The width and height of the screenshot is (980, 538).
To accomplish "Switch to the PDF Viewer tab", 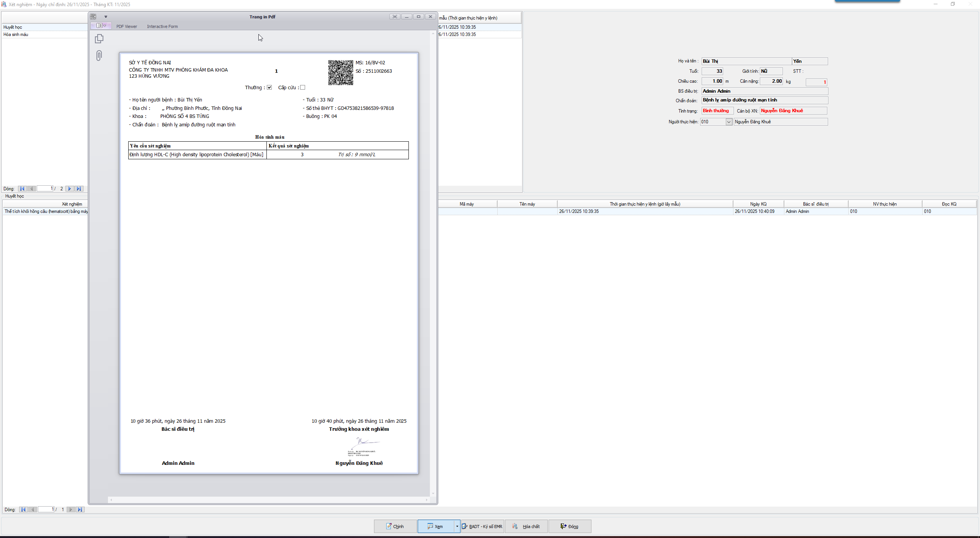I will (127, 26).
